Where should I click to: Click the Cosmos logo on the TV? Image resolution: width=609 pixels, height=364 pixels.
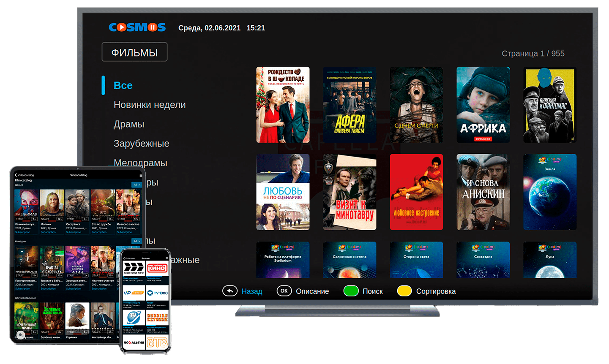(x=137, y=27)
